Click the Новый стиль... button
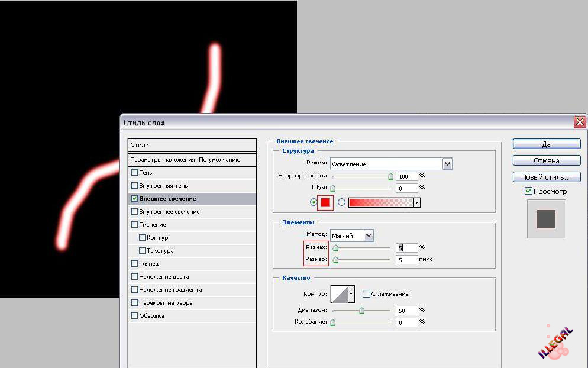Screen dimensions: 588x368 tap(546, 177)
